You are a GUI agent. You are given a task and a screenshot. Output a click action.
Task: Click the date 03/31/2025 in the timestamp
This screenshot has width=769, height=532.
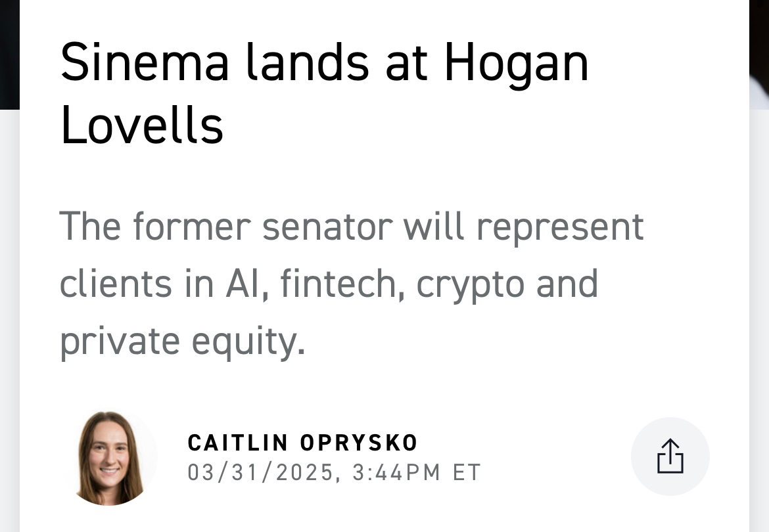click(x=260, y=472)
